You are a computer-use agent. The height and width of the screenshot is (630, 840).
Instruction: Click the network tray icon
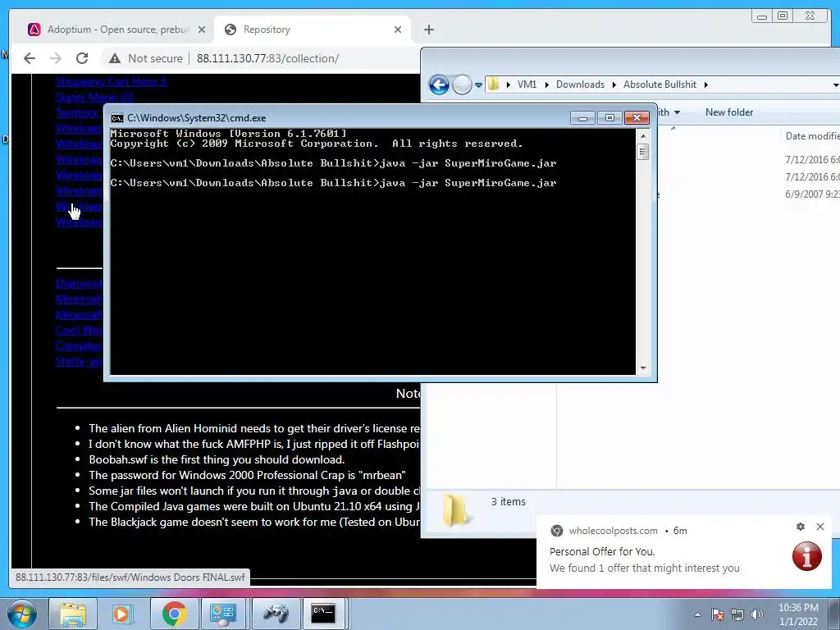click(x=737, y=614)
